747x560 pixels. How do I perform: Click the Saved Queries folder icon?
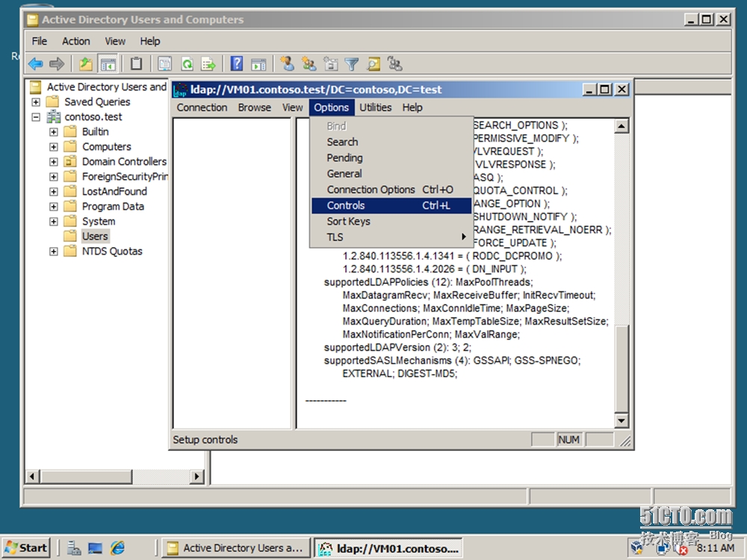point(52,102)
